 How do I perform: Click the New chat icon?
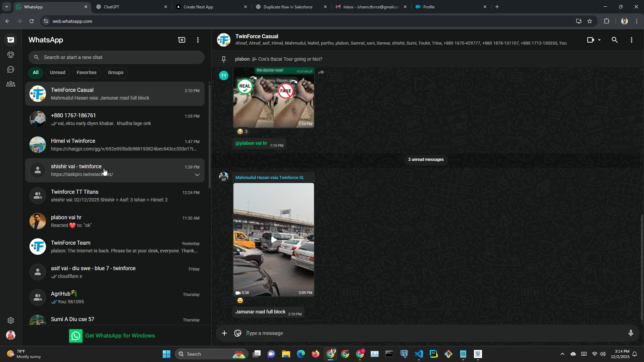[182, 40]
